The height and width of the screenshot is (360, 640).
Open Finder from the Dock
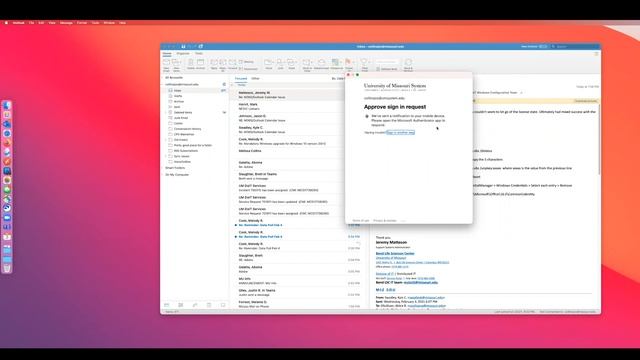(7, 105)
